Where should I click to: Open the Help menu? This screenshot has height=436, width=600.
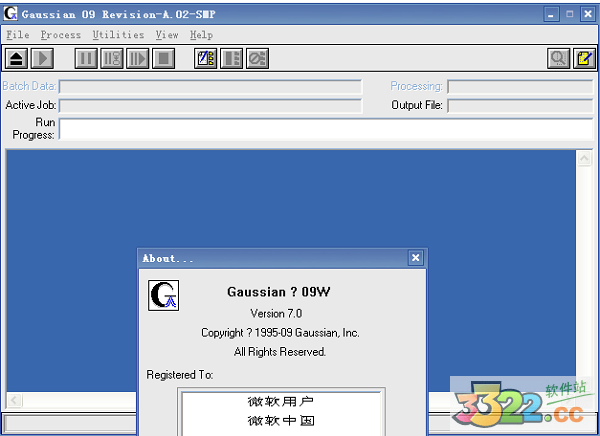tap(201, 35)
